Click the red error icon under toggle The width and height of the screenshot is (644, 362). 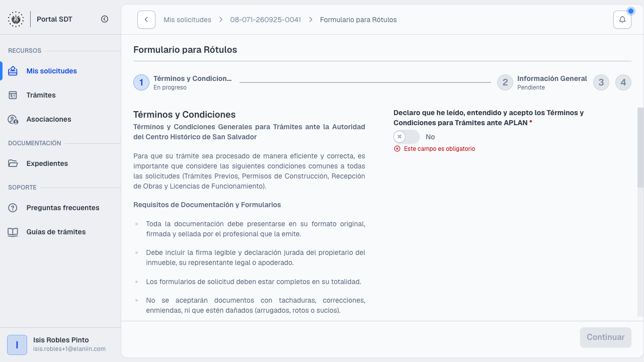click(397, 149)
